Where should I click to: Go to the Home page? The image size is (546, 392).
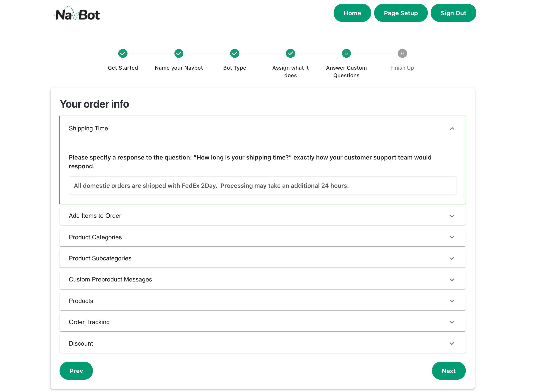point(352,13)
